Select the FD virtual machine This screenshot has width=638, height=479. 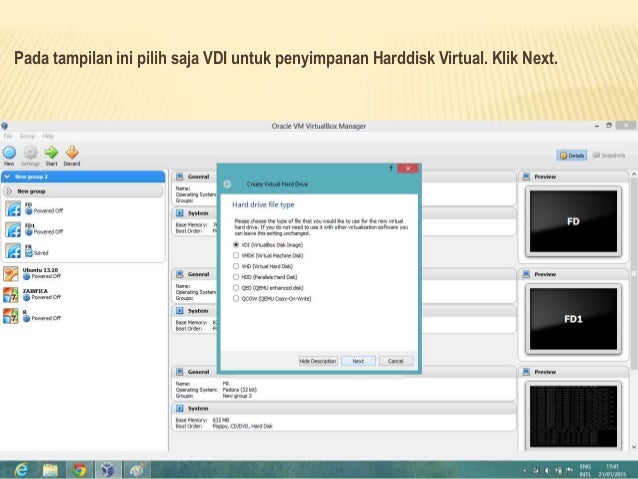[83, 208]
